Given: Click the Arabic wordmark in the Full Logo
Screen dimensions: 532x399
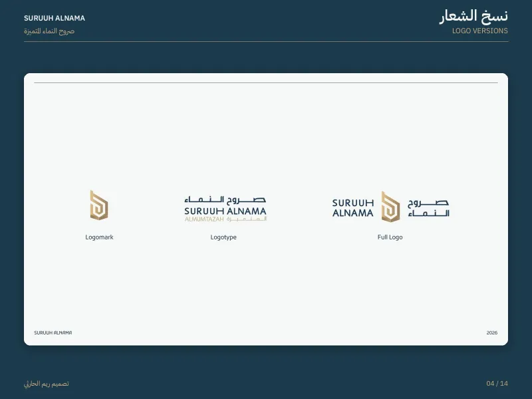Looking at the screenshot, I should tap(428, 207).
